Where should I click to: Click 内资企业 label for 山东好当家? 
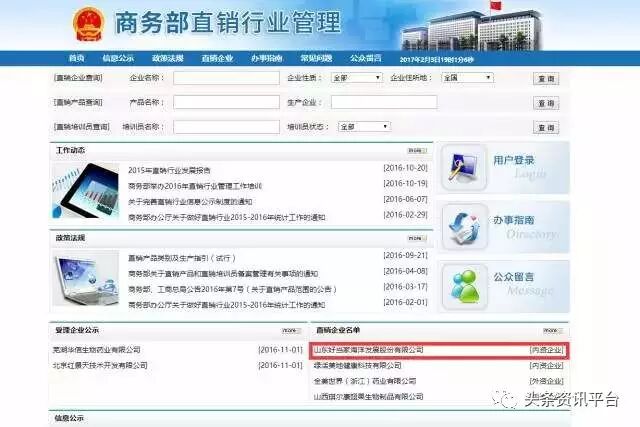547,350
